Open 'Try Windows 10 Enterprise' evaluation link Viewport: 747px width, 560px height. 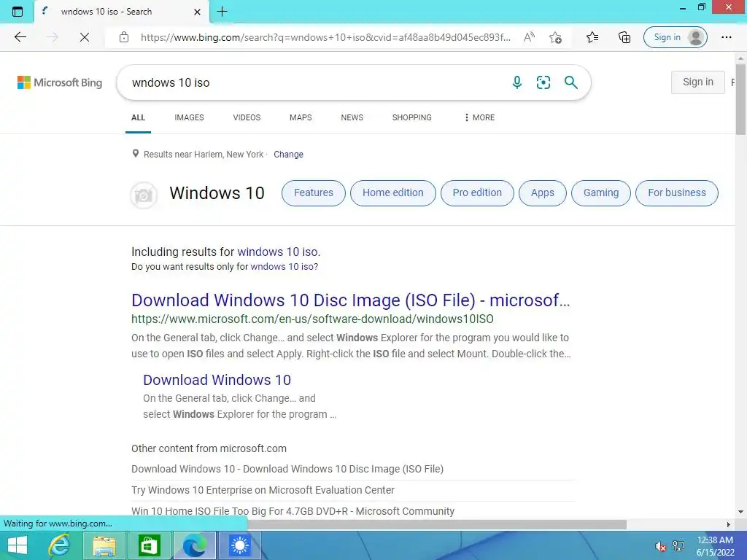(263, 490)
